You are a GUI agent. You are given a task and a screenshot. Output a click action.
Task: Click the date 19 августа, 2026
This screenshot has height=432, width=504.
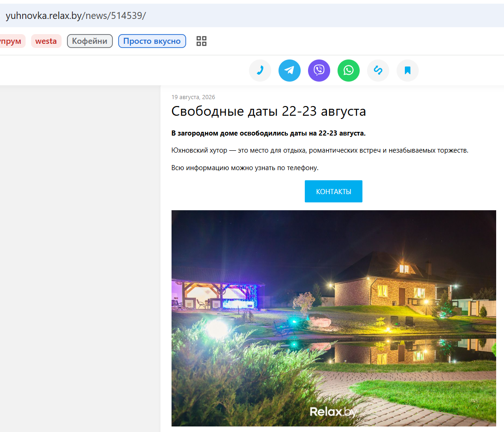click(193, 97)
